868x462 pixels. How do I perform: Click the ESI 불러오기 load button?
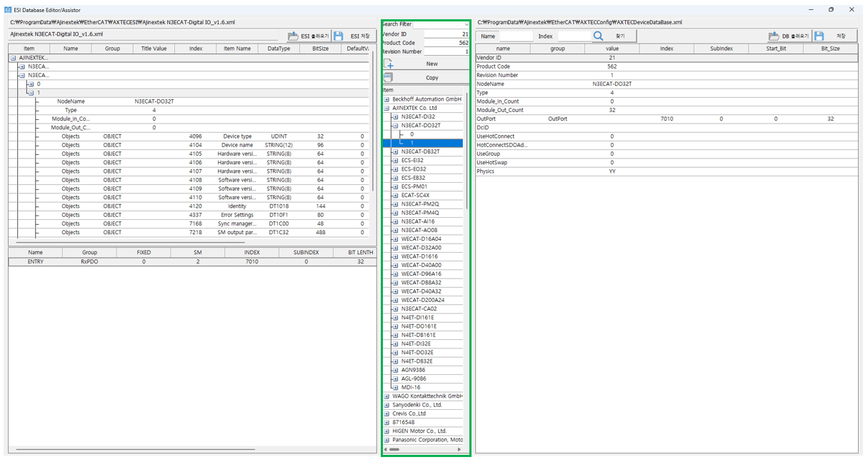click(308, 36)
